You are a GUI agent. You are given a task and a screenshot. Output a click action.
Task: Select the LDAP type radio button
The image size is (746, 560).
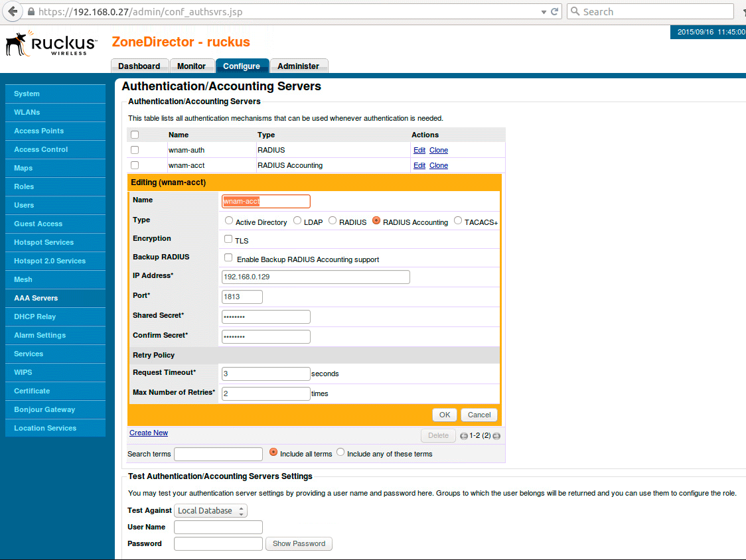[297, 221]
